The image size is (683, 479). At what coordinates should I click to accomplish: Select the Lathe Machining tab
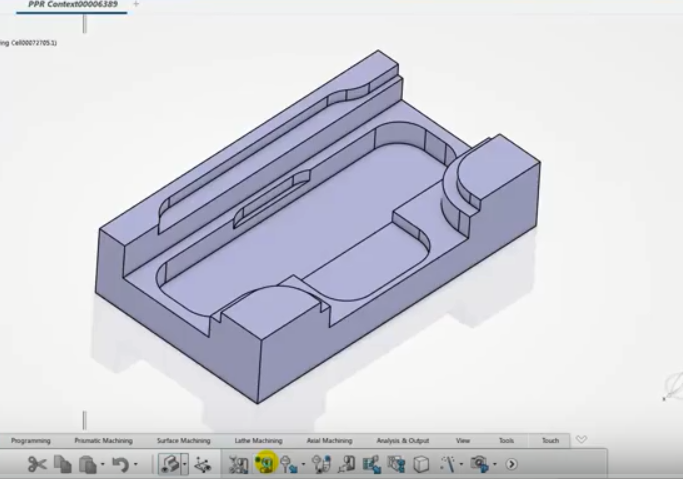tap(258, 441)
